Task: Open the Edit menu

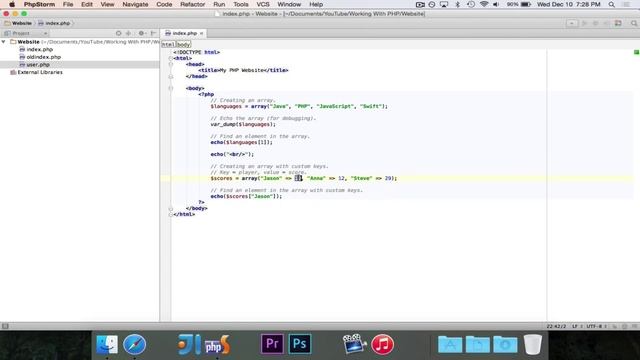Action: (x=87, y=4)
